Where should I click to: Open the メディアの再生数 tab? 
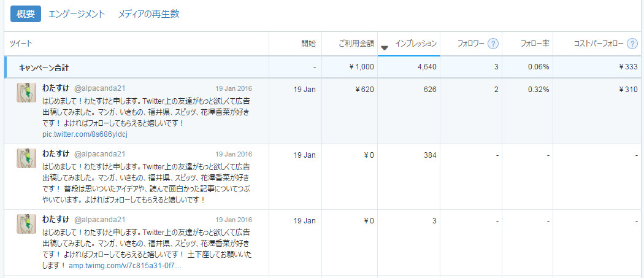coord(148,14)
